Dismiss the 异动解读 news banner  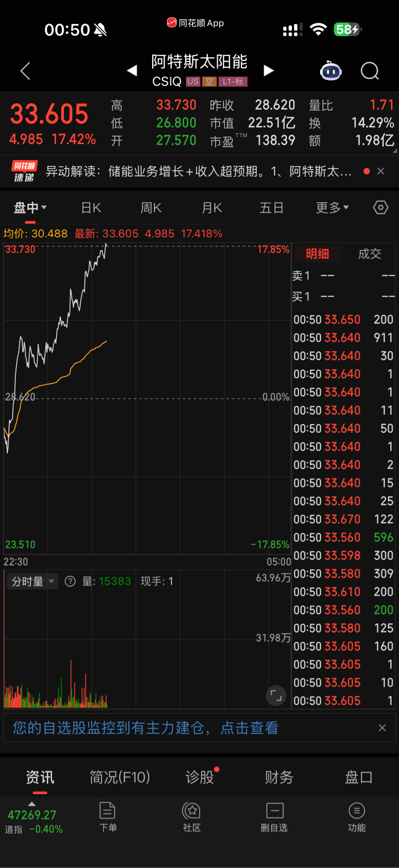click(x=381, y=171)
